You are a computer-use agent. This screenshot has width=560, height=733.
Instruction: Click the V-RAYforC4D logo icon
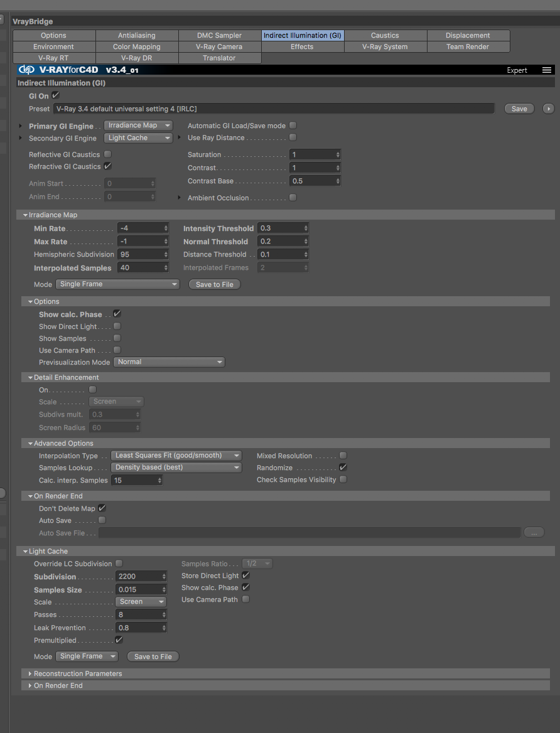pyautogui.click(x=26, y=70)
